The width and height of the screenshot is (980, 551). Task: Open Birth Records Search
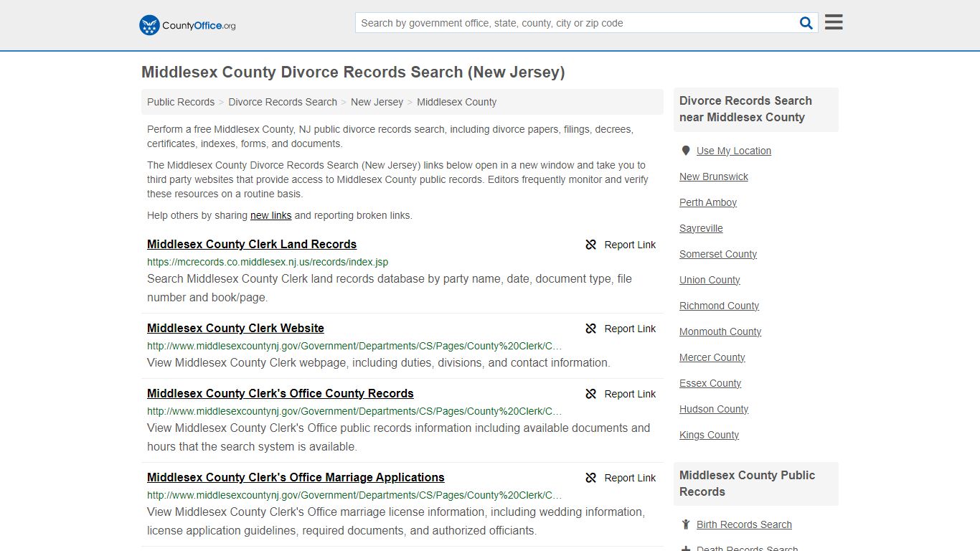point(744,524)
